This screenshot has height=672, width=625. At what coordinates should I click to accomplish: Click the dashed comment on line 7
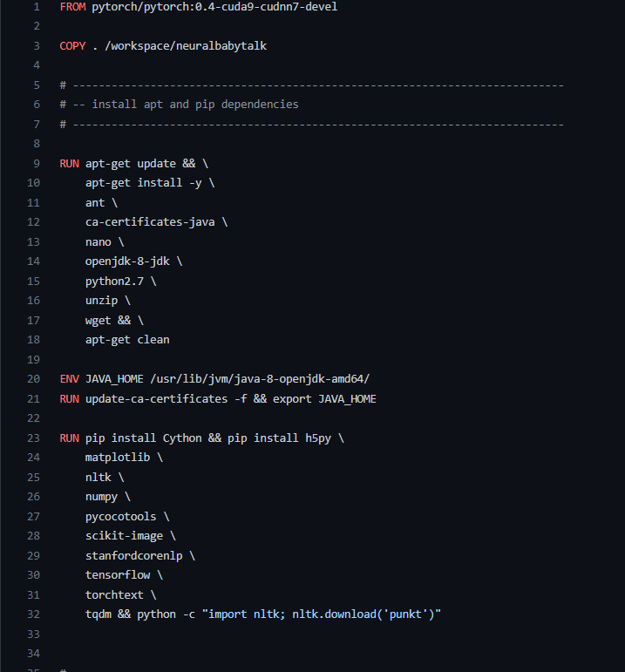[x=312, y=125]
